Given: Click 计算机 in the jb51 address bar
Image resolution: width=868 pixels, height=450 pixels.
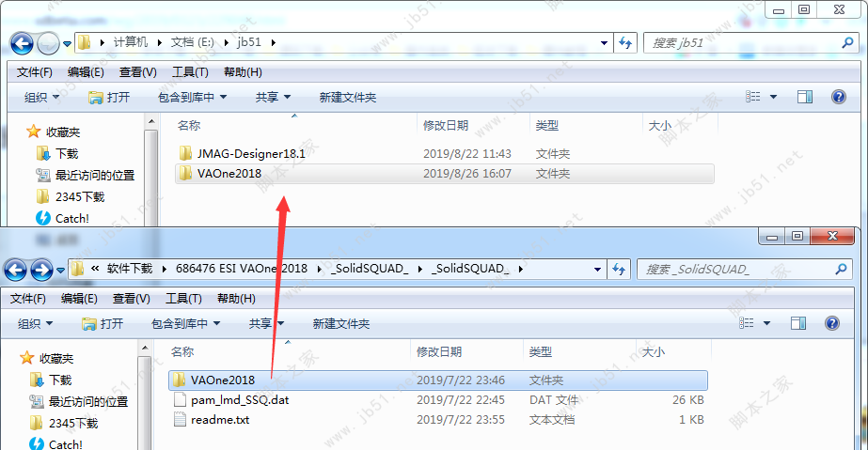Looking at the screenshot, I should point(131,42).
